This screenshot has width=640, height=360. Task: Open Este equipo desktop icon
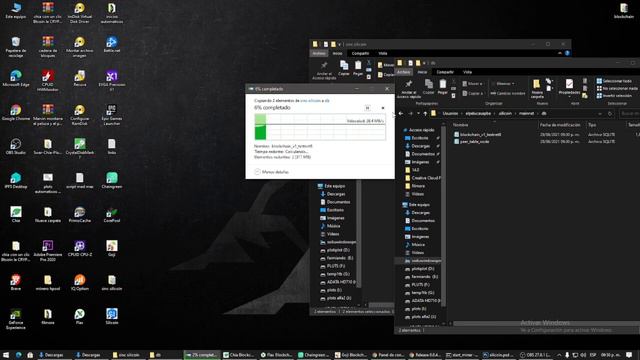(16, 11)
